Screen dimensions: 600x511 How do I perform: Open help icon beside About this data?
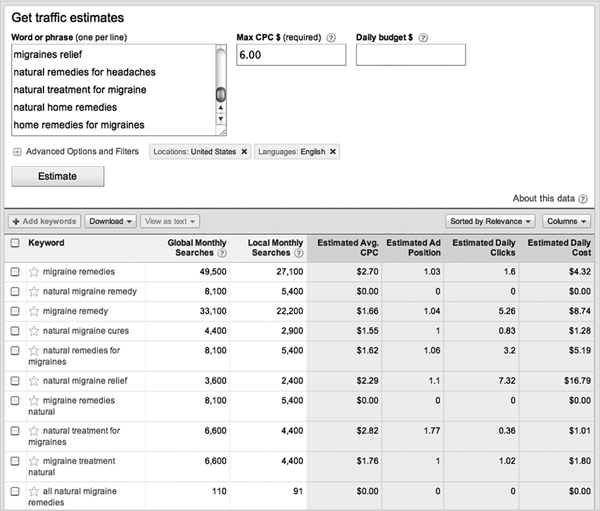(x=583, y=199)
